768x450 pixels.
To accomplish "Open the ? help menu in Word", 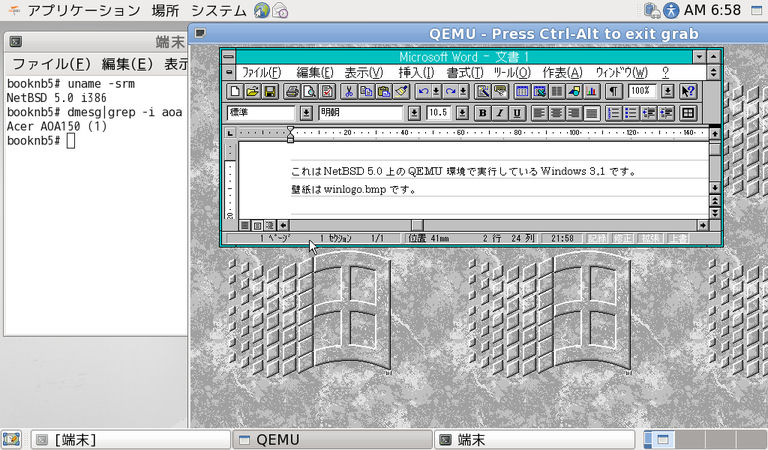I will tap(665, 73).
